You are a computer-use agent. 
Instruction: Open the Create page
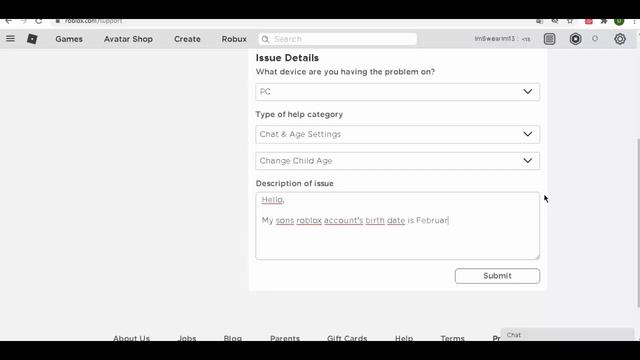point(187,39)
